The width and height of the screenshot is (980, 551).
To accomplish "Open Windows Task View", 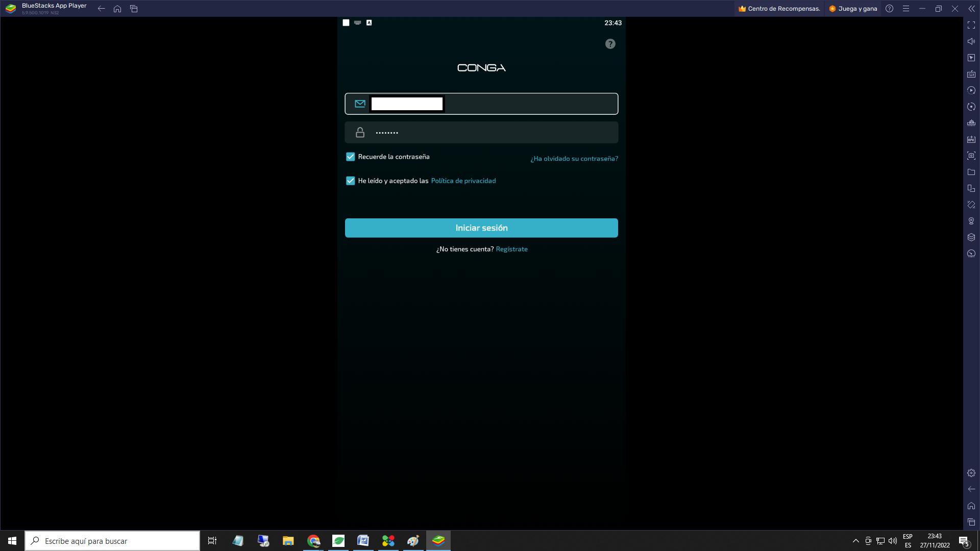I will click(212, 541).
